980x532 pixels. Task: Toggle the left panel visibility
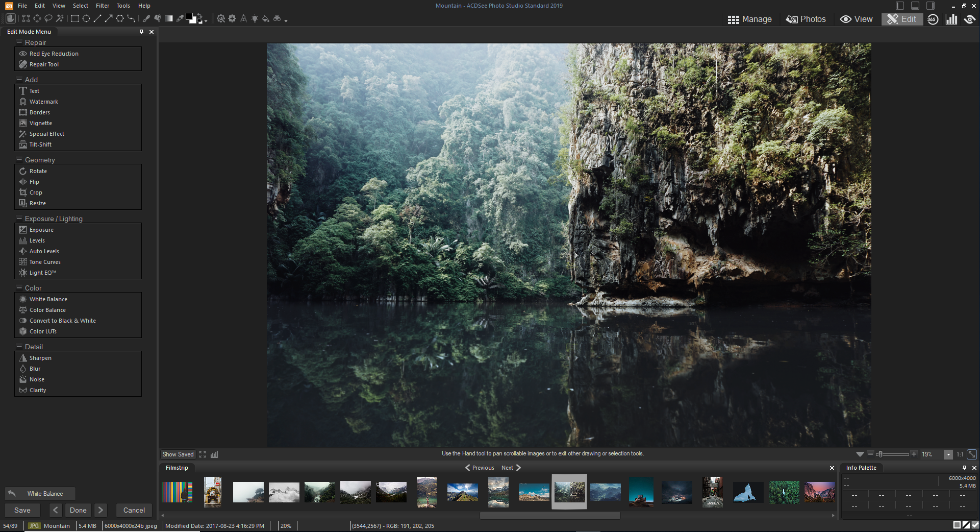point(900,6)
